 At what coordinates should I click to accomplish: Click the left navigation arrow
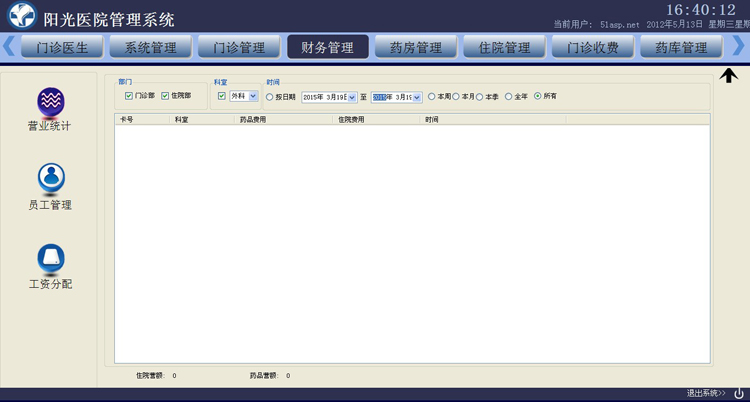tap(8, 46)
